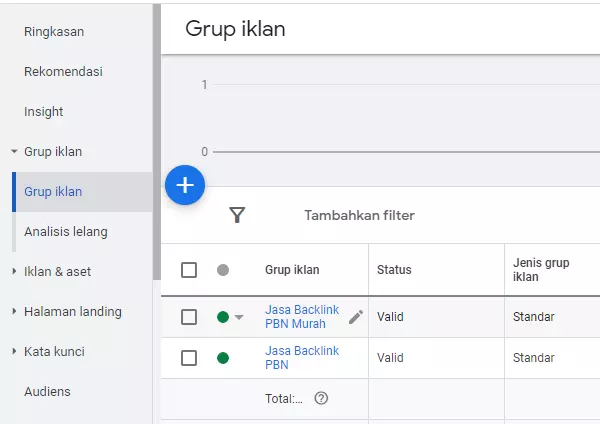Click the gray status dot column header
600x424 pixels.
pyautogui.click(x=223, y=270)
